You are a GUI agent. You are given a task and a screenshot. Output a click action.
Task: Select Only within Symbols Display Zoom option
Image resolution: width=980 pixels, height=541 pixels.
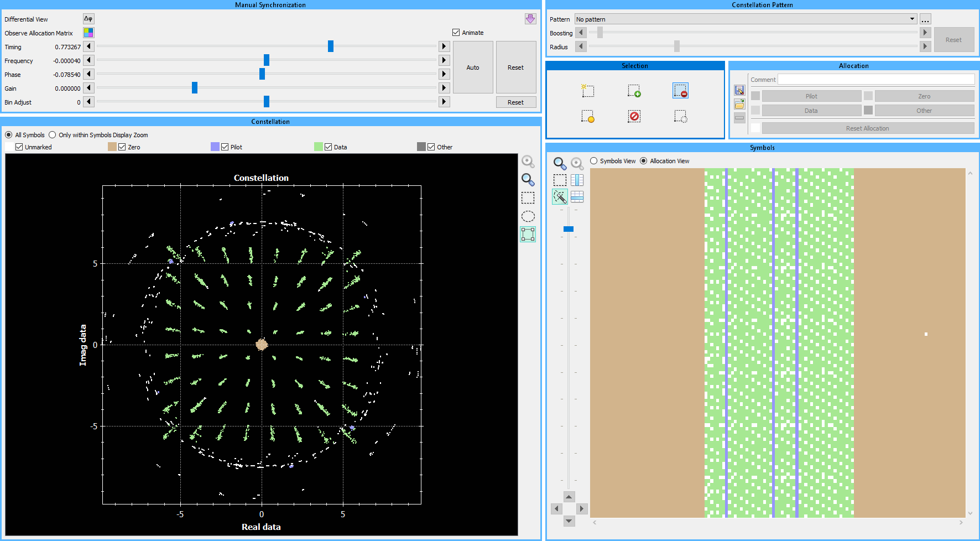(53, 135)
